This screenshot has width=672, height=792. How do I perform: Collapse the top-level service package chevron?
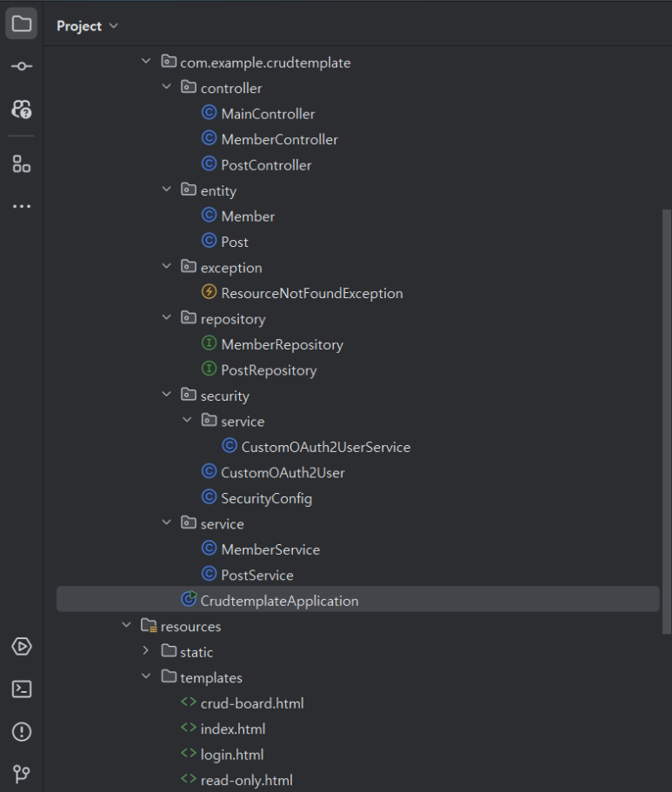[x=166, y=522]
